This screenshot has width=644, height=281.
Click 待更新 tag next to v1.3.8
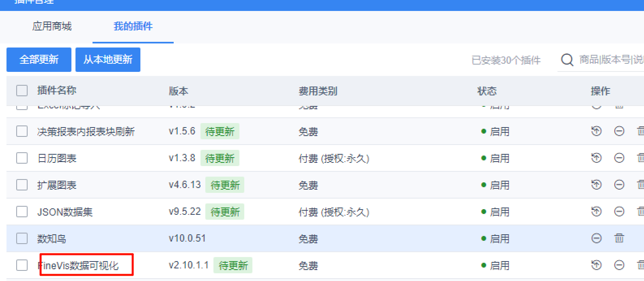tap(220, 158)
